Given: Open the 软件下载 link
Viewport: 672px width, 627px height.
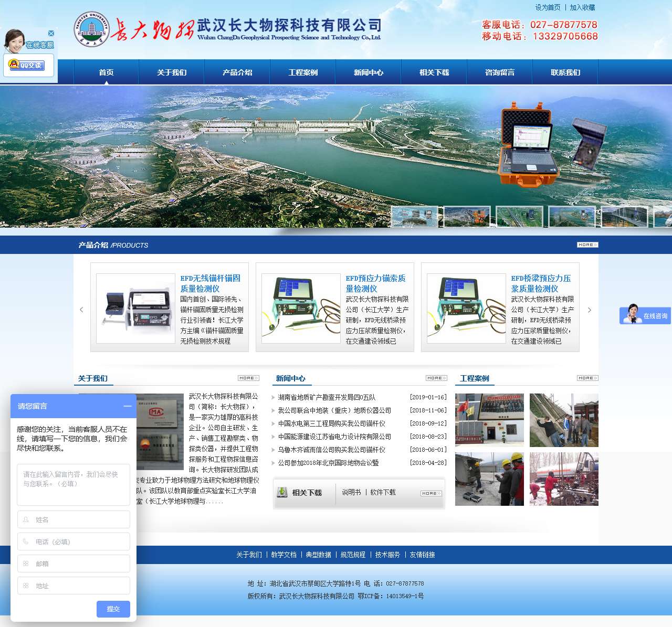Looking at the screenshot, I should (383, 493).
